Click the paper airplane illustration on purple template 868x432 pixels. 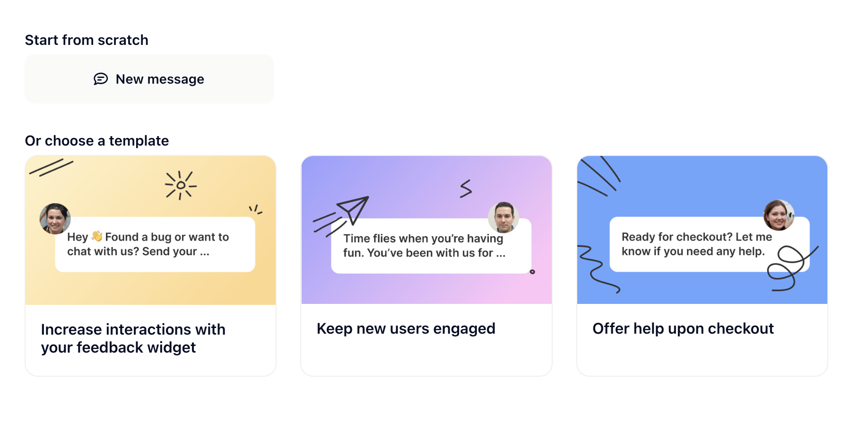[x=341, y=216]
